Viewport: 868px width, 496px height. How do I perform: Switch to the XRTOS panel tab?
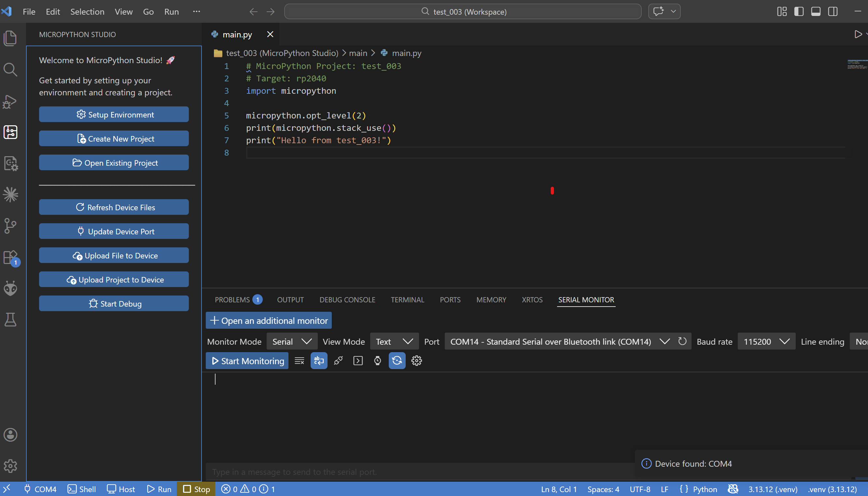[532, 299]
